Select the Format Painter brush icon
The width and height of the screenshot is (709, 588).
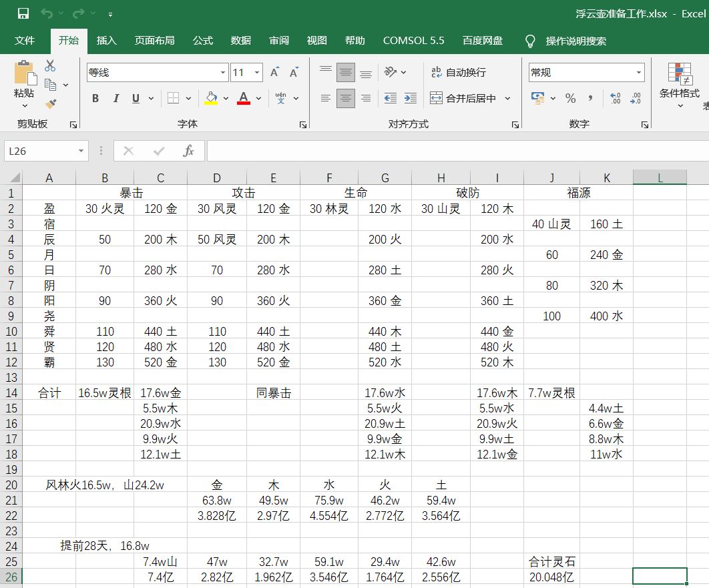(x=50, y=103)
